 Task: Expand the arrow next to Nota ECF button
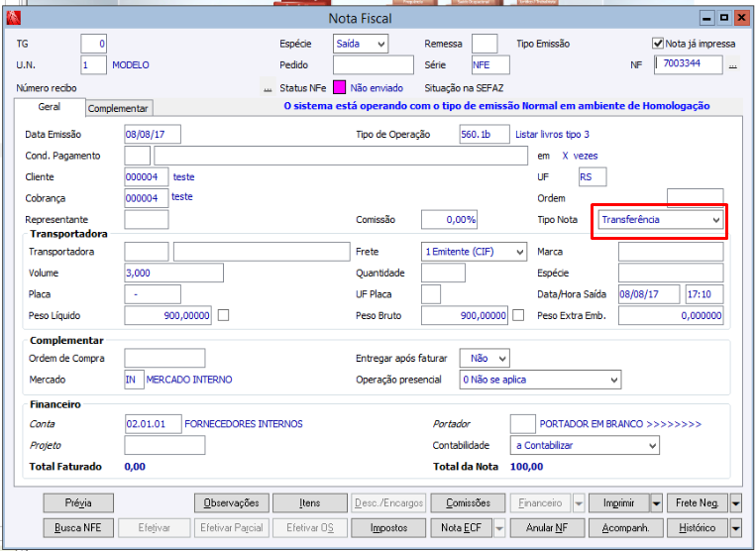point(499,528)
